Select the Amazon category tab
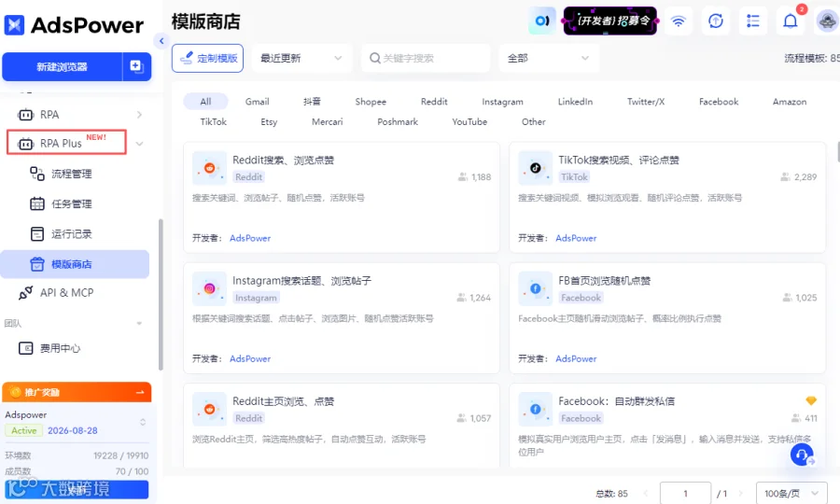Viewport: 840px width, 504px height. [789, 101]
